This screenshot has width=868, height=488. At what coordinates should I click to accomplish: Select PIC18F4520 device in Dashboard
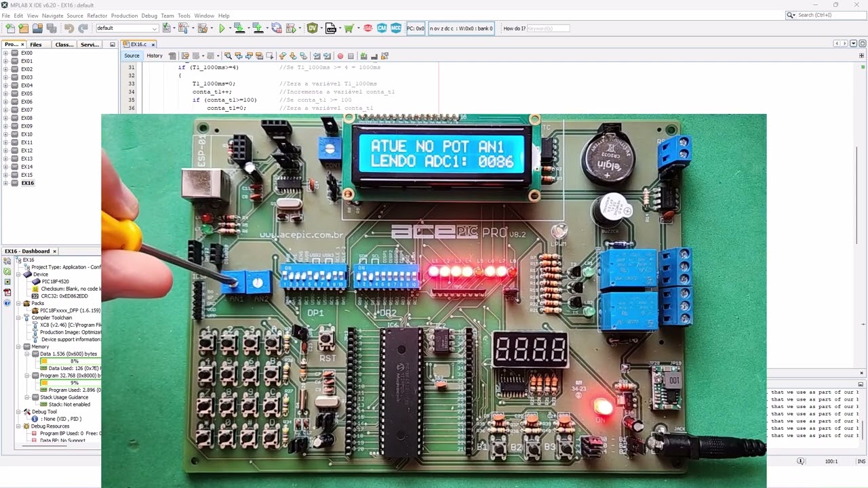point(55,281)
